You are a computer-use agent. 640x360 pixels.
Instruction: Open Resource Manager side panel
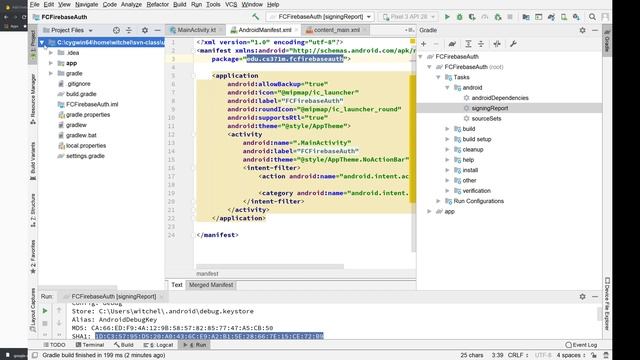click(33, 99)
